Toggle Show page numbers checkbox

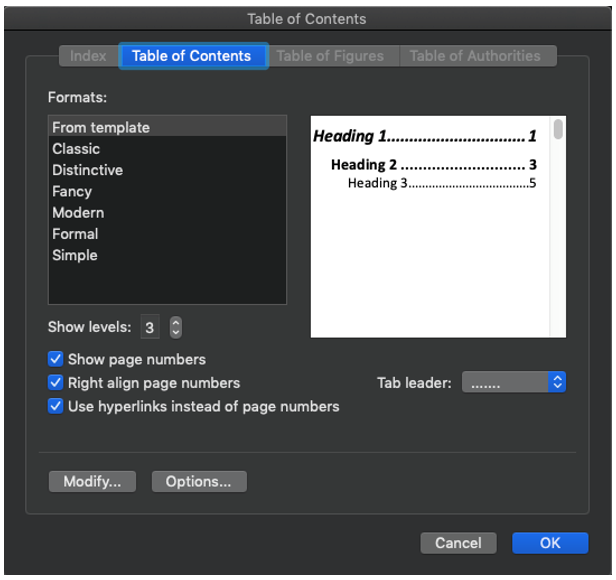[x=56, y=360]
